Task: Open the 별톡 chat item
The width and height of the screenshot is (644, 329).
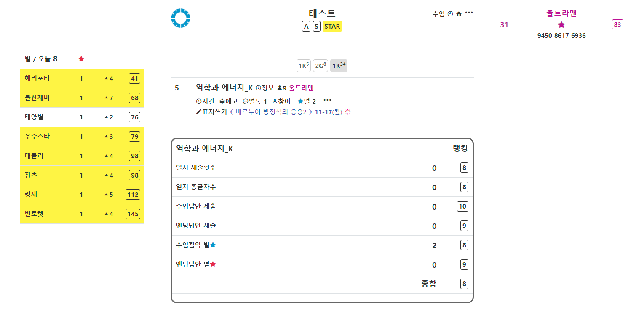Action: tap(255, 101)
